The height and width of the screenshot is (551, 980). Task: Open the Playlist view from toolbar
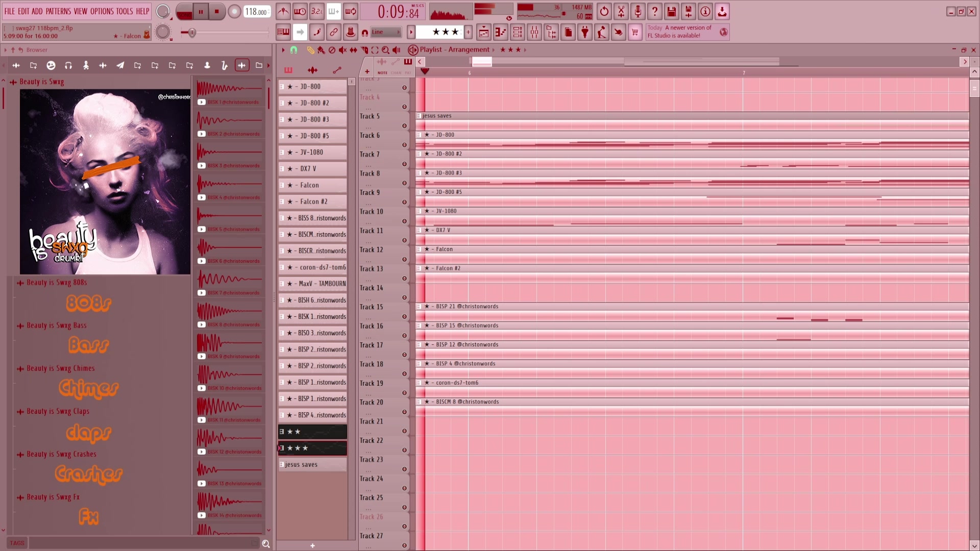(483, 33)
